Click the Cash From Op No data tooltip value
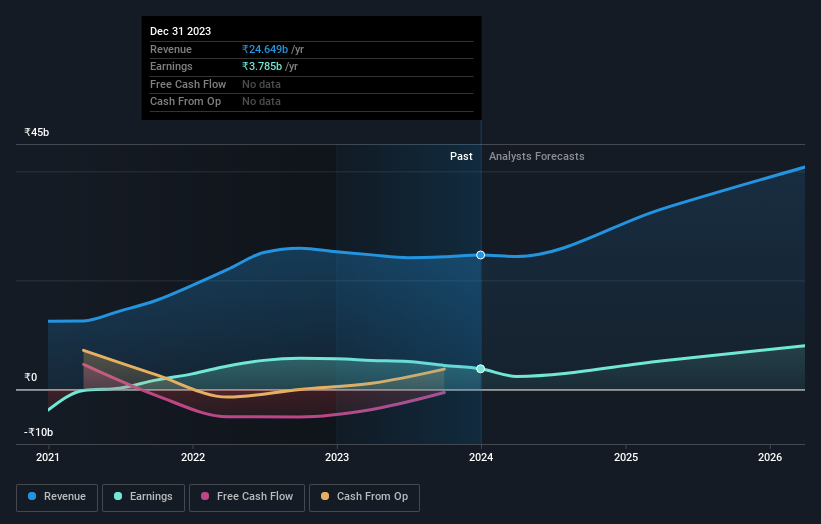Viewport: 821px width, 524px height. [261, 102]
